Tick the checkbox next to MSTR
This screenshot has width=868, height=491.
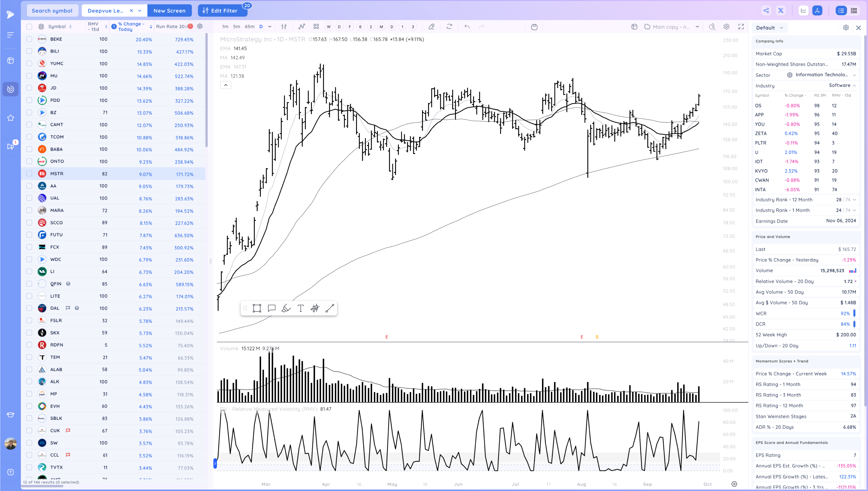[29, 174]
